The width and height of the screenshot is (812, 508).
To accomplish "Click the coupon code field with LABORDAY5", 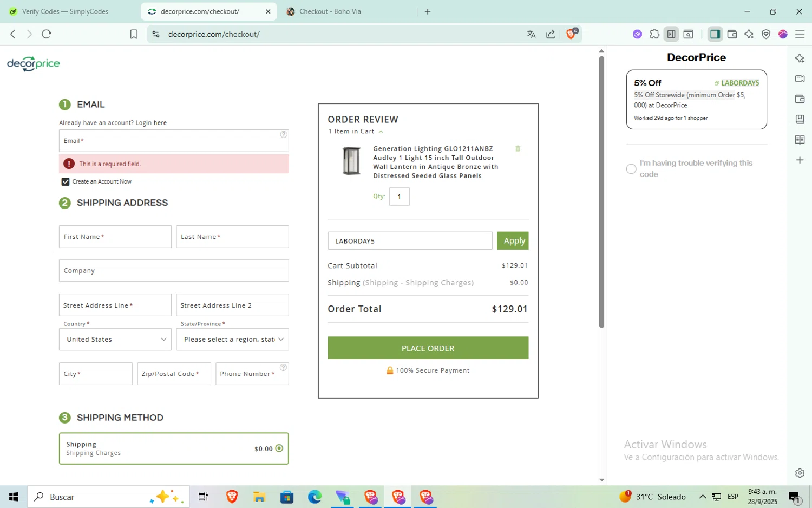I will 410,241.
